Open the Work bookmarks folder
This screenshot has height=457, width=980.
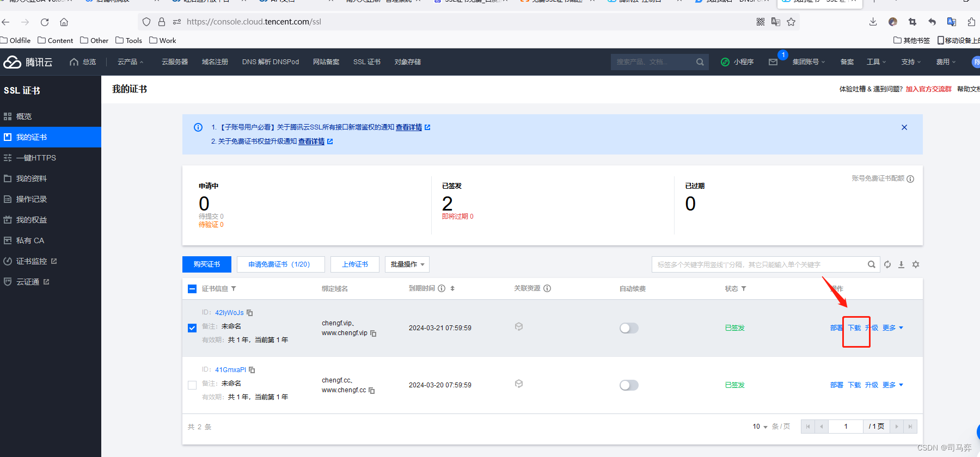[x=163, y=40]
